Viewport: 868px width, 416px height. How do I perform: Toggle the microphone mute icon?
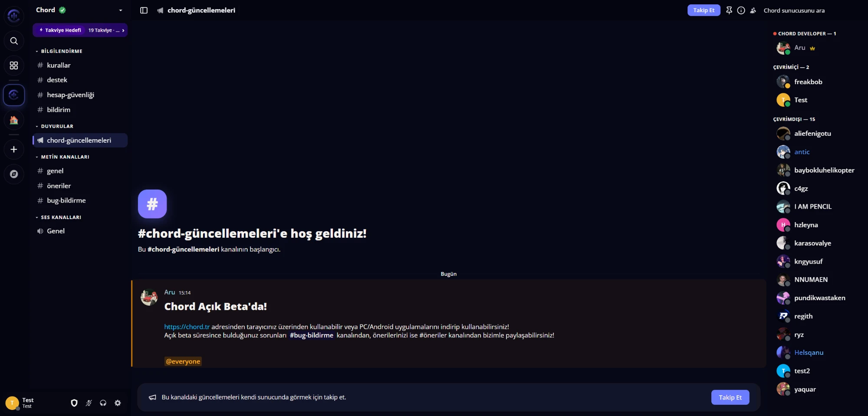(89, 403)
